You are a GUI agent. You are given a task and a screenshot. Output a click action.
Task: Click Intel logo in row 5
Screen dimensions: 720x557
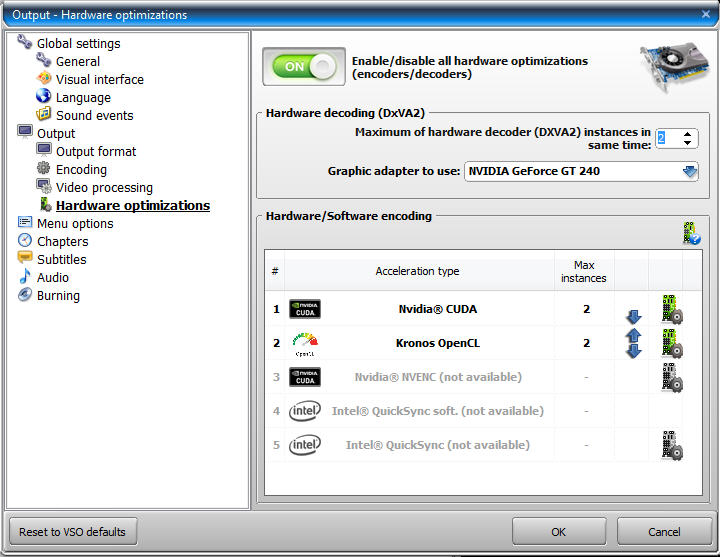[x=305, y=445]
